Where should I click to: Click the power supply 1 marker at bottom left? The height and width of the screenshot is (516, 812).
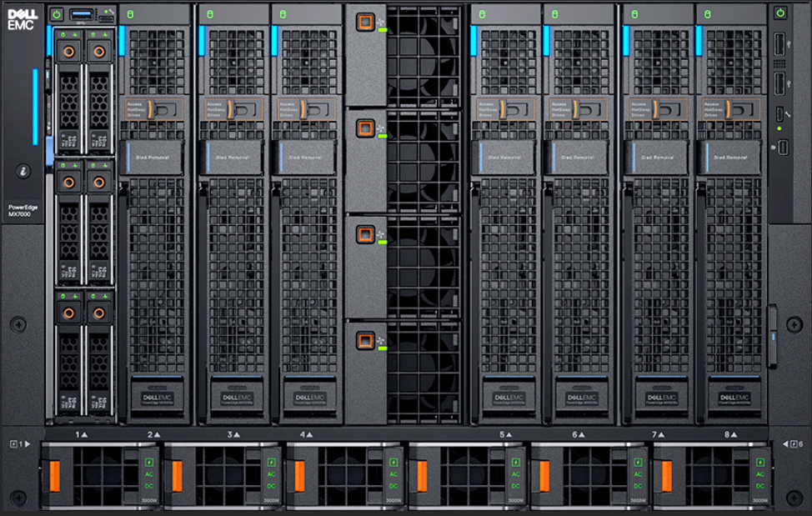coord(20,444)
